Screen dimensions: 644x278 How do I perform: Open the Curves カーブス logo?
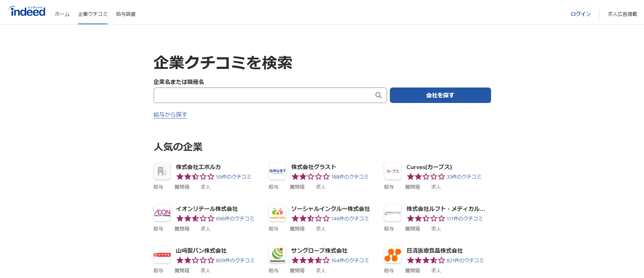click(x=393, y=171)
